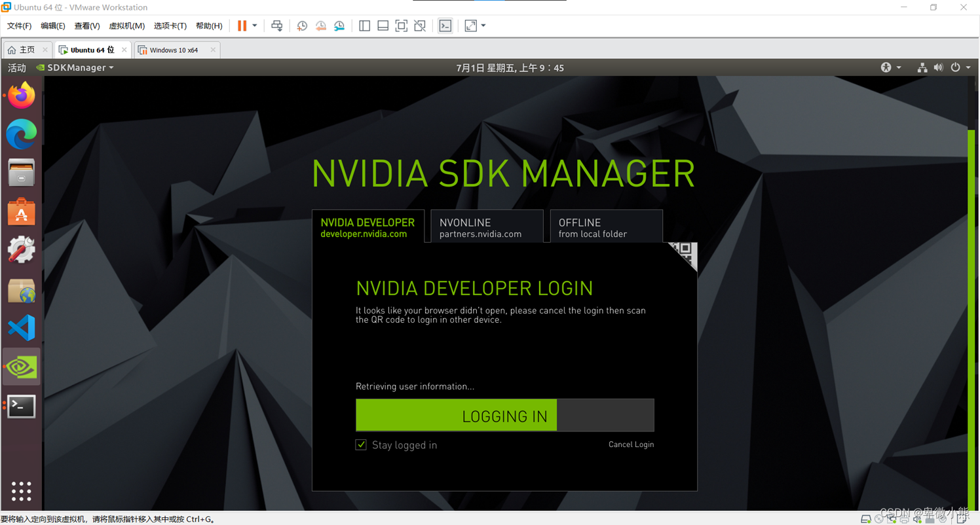Screen dimensions: 980x525
Task: Expand the stretch display dropdown arrow
Action: 483,26
